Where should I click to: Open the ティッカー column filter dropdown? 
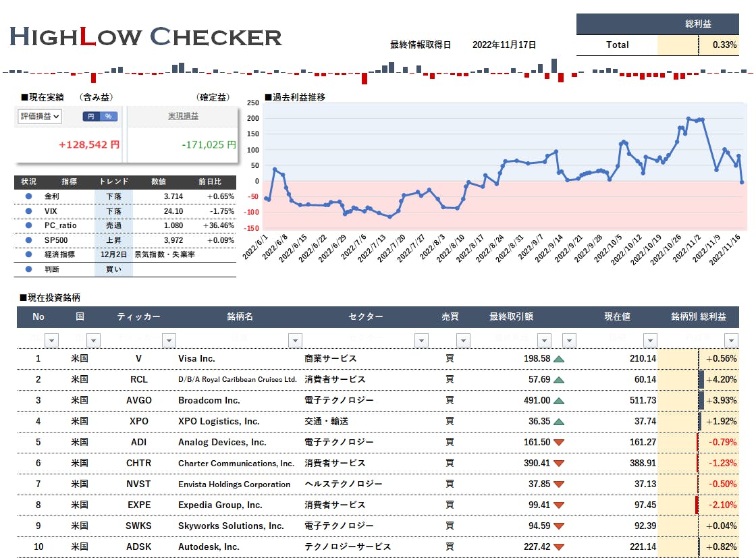point(169,341)
